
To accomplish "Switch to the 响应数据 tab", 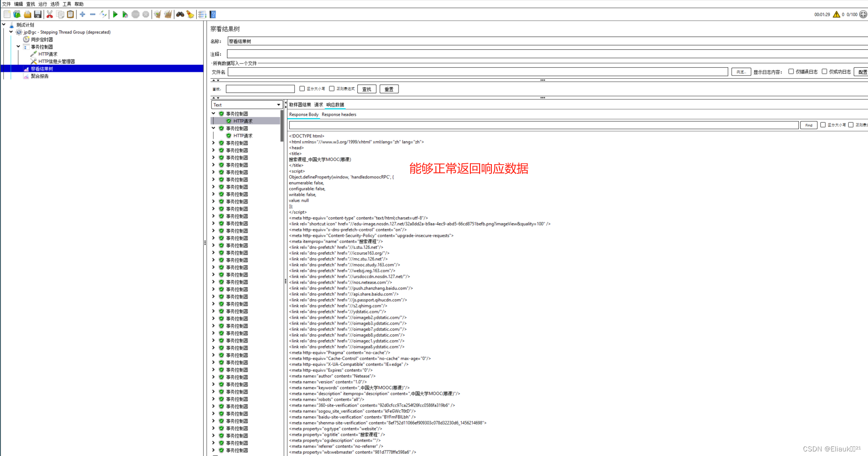I will pyautogui.click(x=335, y=105).
